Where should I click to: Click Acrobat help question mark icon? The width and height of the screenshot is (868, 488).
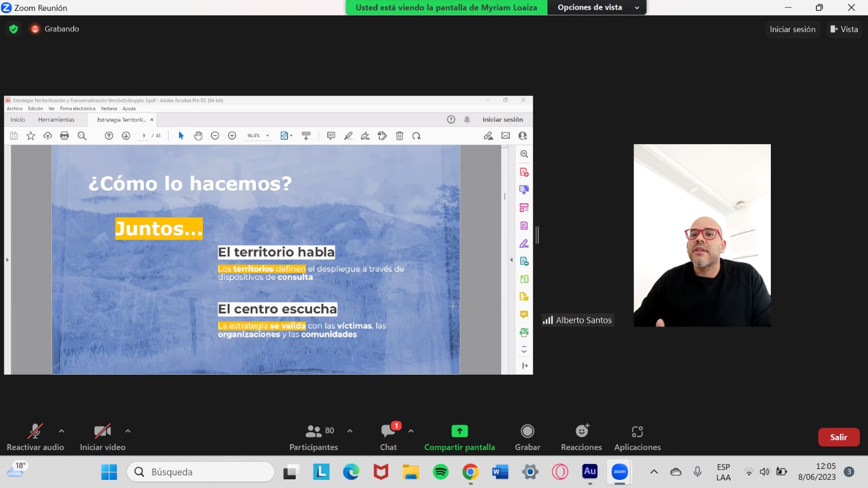pyautogui.click(x=451, y=119)
